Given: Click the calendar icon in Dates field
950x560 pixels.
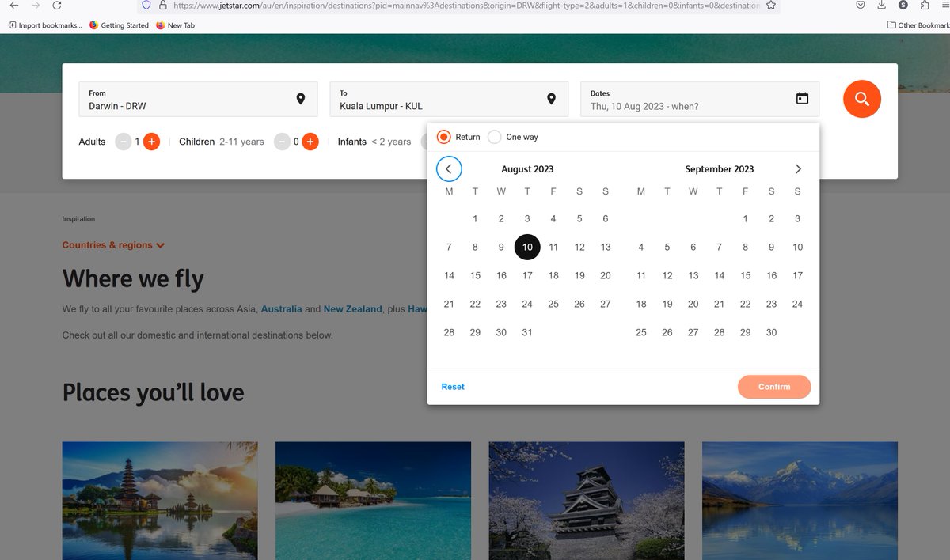Looking at the screenshot, I should (x=802, y=99).
